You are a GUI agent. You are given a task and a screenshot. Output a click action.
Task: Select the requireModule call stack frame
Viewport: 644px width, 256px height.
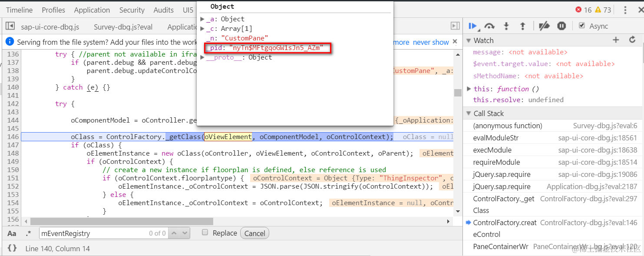click(x=496, y=162)
